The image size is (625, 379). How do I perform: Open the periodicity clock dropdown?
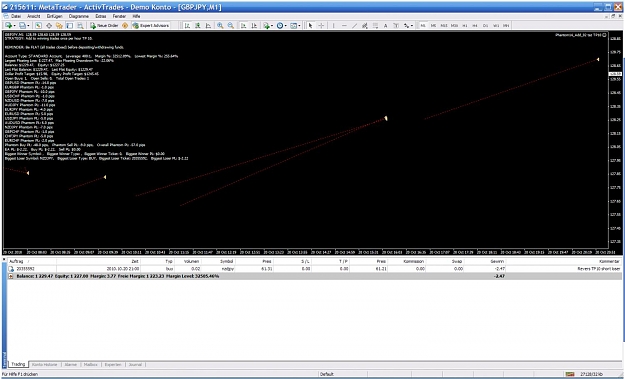point(281,26)
